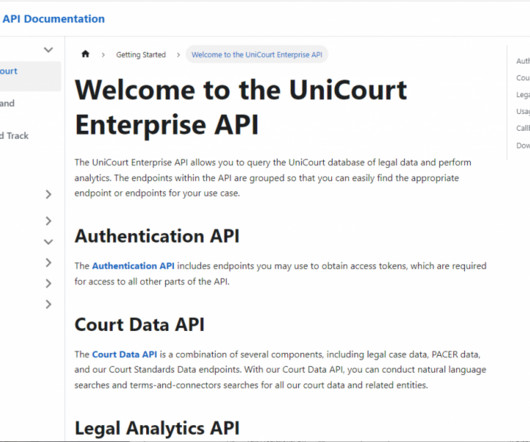Click the main Welcome to the UniCourt title
Screen dimensions: 530x442
[x=241, y=107]
